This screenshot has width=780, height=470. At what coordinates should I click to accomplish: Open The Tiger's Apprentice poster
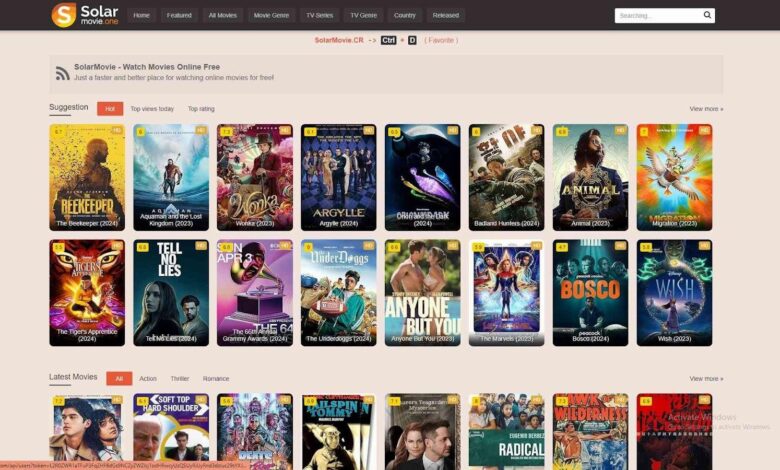click(87, 293)
